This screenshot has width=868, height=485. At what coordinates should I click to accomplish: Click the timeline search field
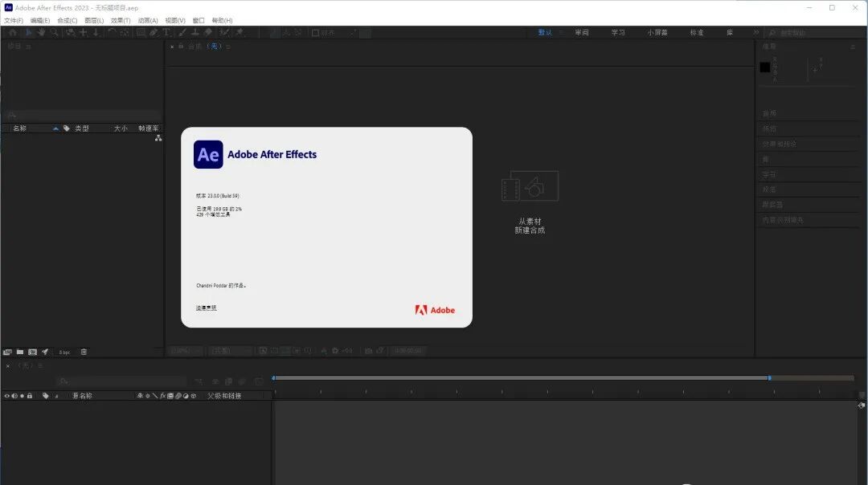(x=122, y=381)
